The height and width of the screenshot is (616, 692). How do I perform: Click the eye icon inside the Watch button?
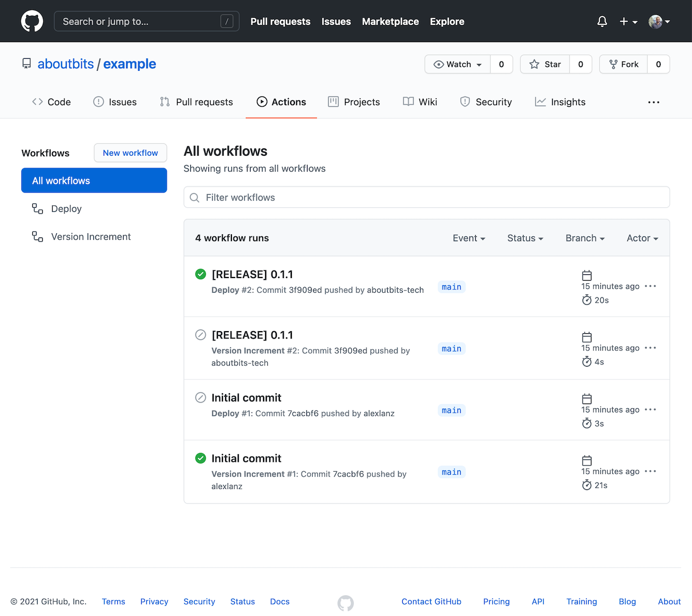pyautogui.click(x=439, y=64)
